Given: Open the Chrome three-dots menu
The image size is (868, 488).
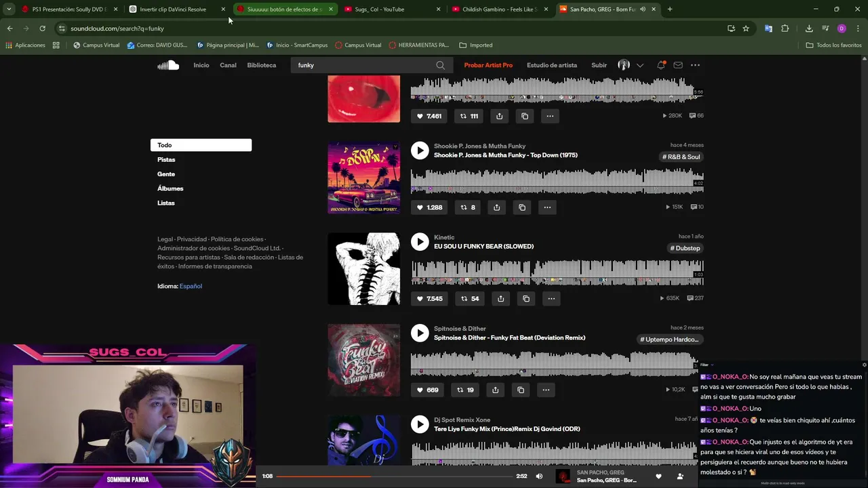Looking at the screenshot, I should coord(859,28).
